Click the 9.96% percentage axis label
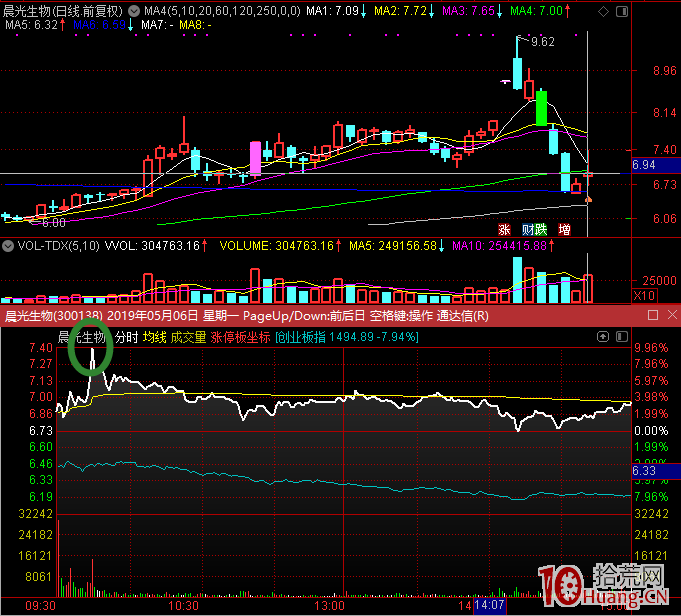The image size is (681, 616). 651,348
